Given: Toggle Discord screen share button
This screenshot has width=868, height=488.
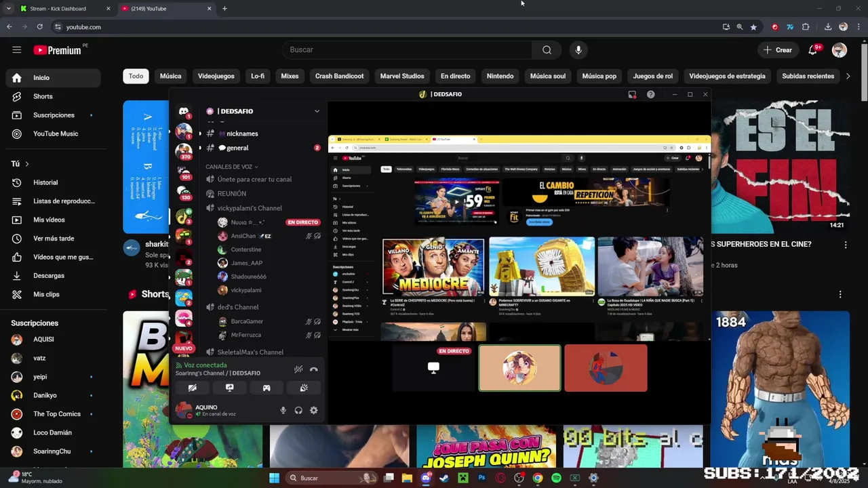Looking at the screenshot, I should pyautogui.click(x=230, y=388).
